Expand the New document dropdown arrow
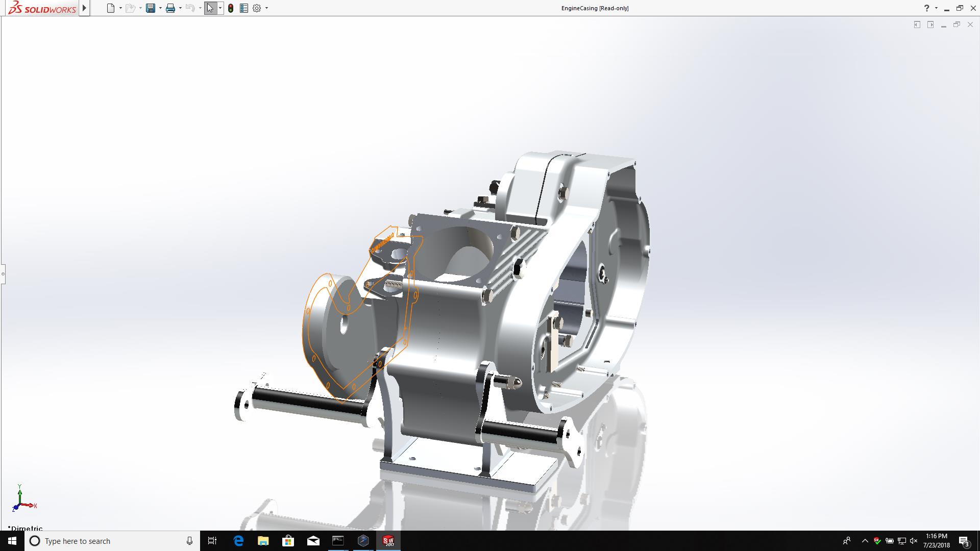This screenshot has width=980, height=551. point(120,8)
